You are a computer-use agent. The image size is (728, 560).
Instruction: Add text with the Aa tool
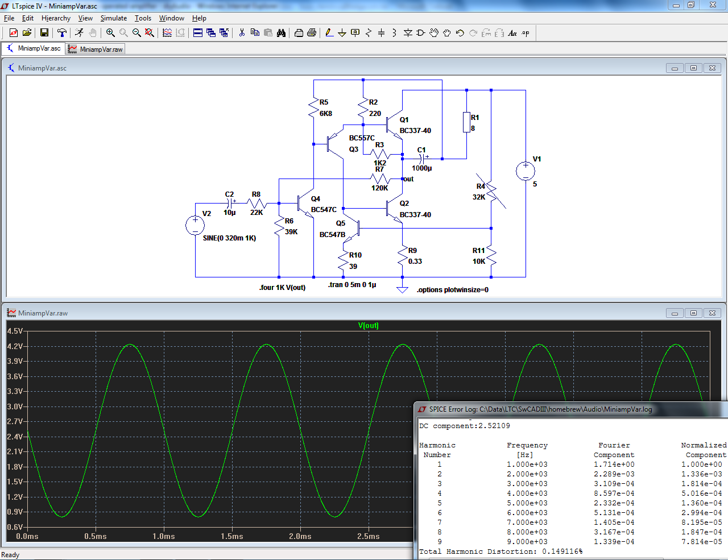pos(512,33)
